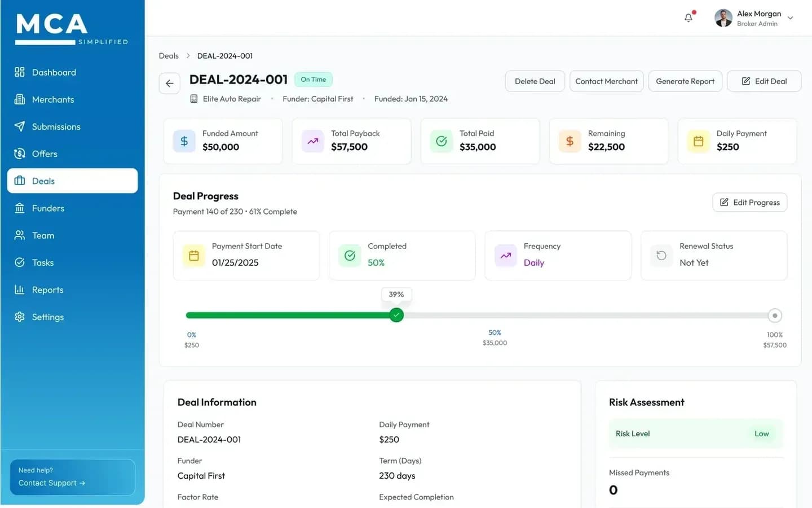Click the Dashboard grid icon
The image size is (812, 508).
pyautogui.click(x=20, y=72)
